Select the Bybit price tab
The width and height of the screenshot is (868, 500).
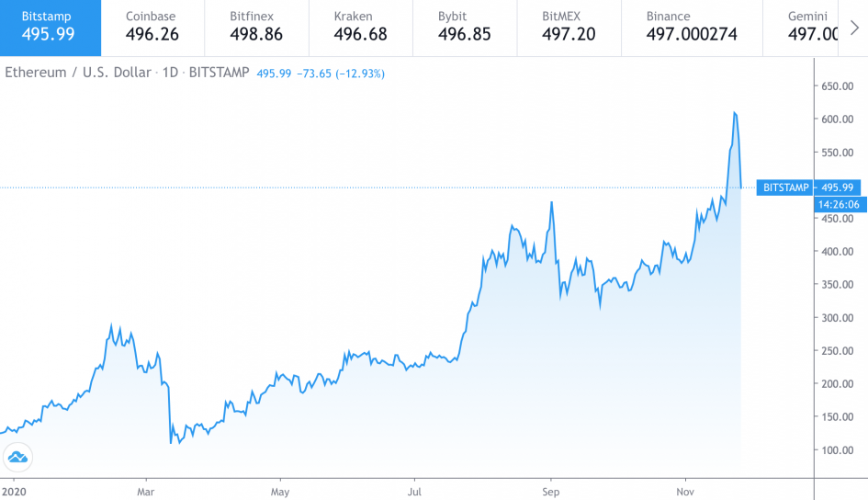point(464,26)
